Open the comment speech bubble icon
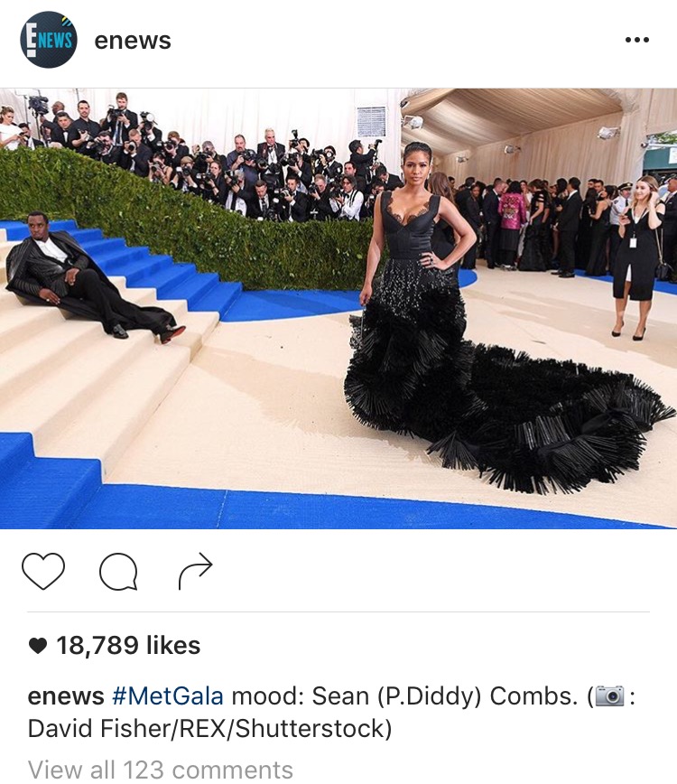 click(x=118, y=572)
